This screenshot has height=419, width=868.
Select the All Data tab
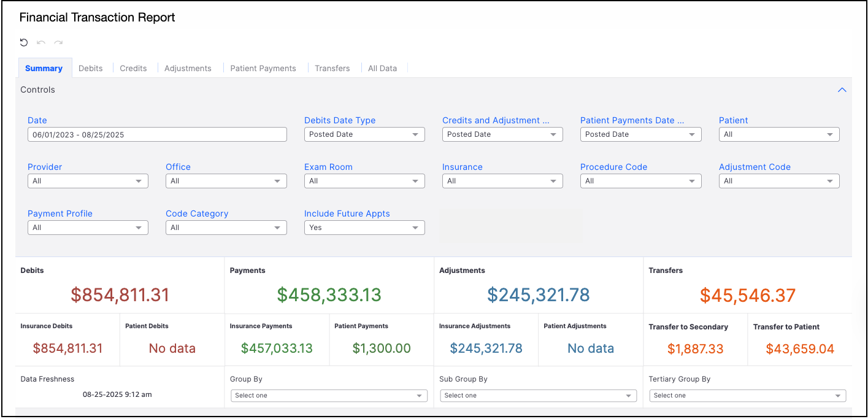[382, 68]
